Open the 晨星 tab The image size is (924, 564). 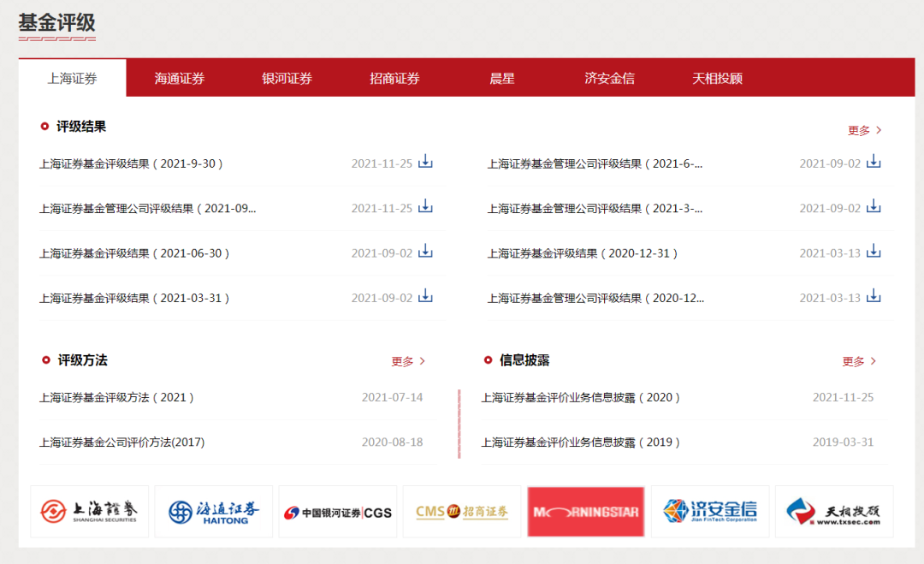(x=502, y=78)
